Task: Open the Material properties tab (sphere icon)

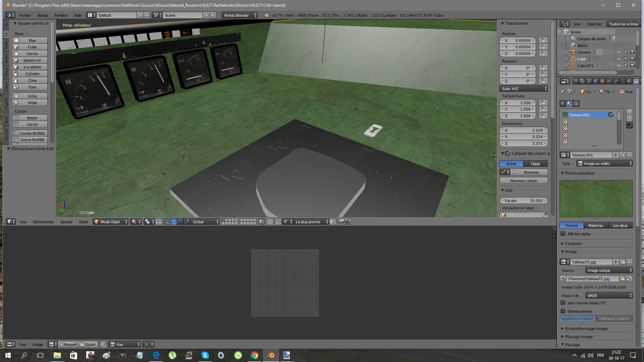Action: pyautogui.click(x=629, y=81)
